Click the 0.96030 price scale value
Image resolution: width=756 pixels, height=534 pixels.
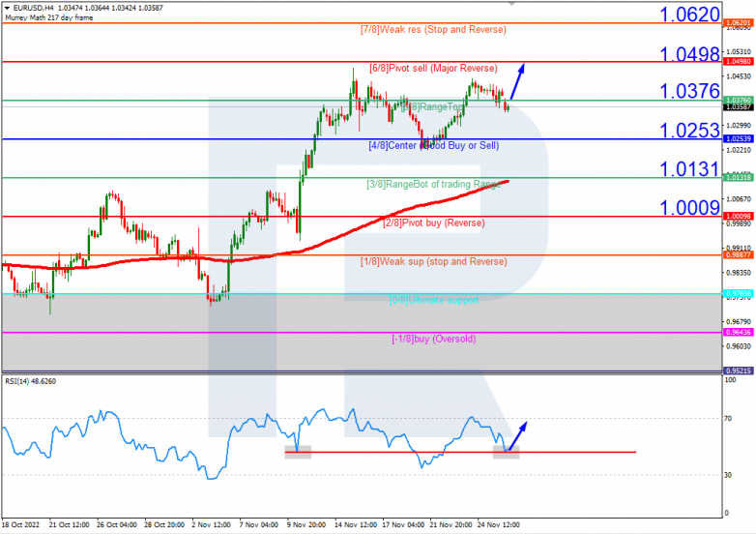point(739,346)
